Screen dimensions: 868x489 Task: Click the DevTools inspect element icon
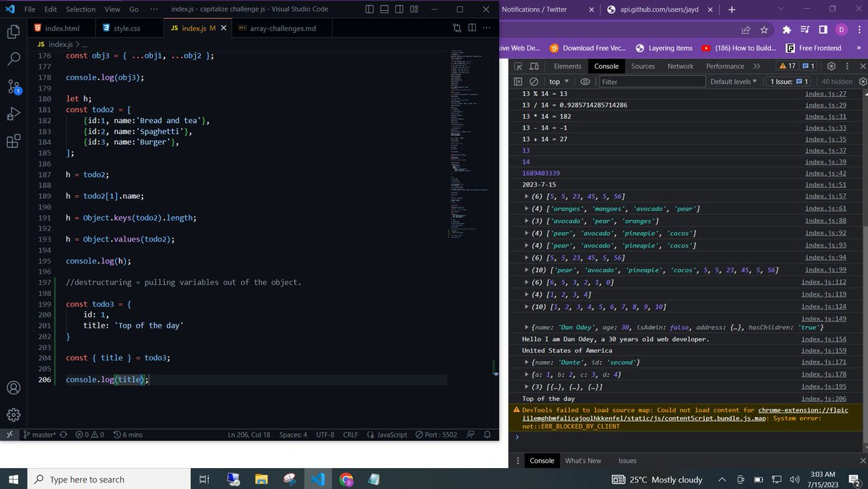tap(519, 66)
